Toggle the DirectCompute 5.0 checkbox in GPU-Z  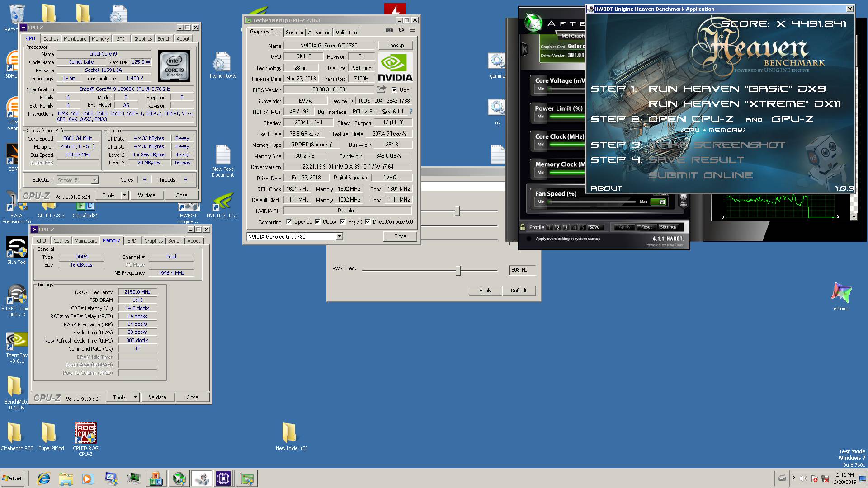click(368, 221)
